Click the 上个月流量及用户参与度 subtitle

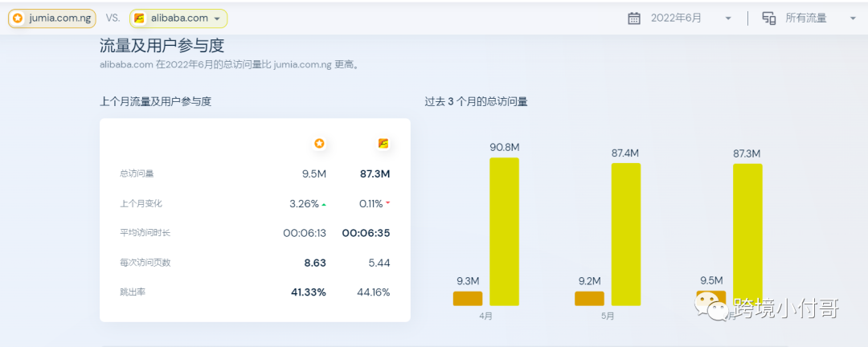[x=156, y=102]
